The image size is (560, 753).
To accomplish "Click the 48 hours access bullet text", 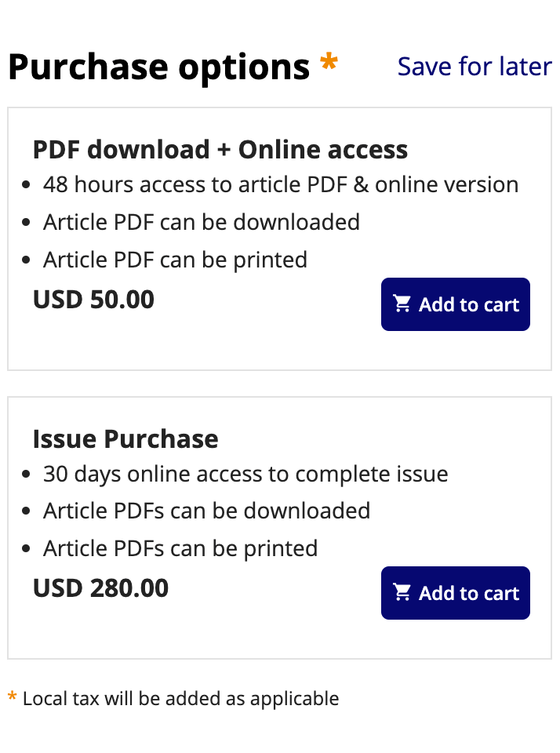I will tap(281, 185).
